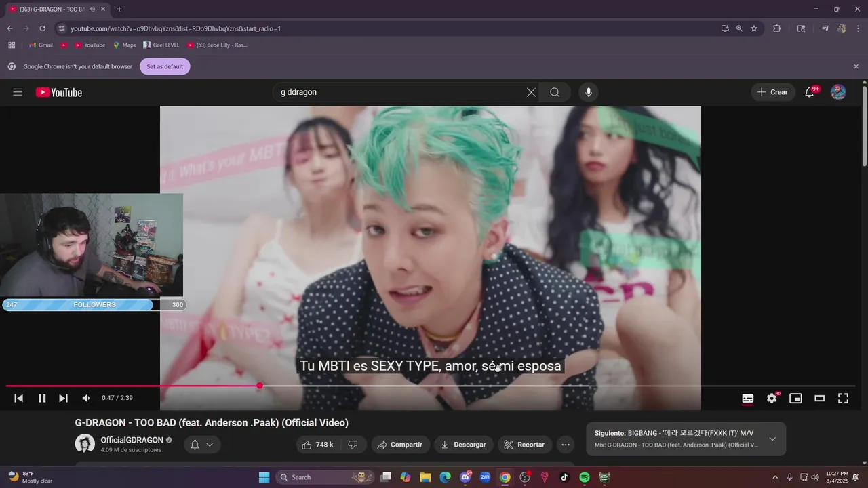Open TikTok from the taskbar
This screenshot has width=868, height=488.
point(564,477)
